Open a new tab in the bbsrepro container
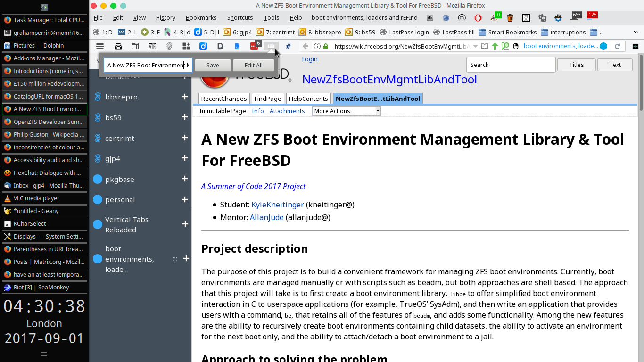644x362 pixels. click(x=185, y=97)
